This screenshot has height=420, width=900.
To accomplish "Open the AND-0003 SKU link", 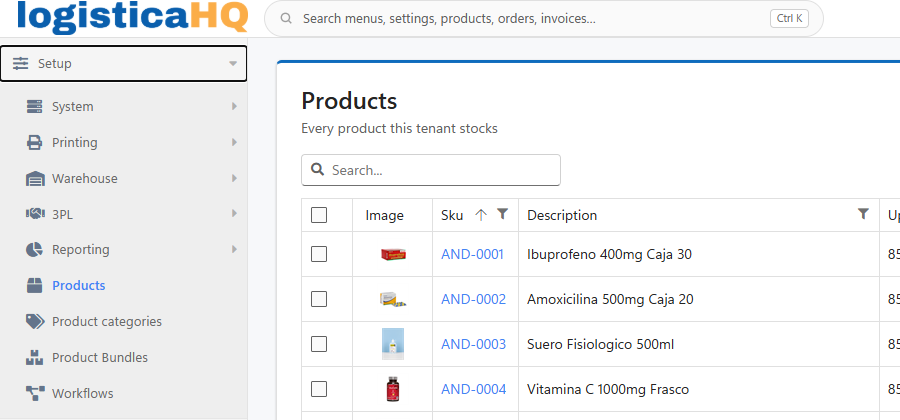I will tap(474, 344).
